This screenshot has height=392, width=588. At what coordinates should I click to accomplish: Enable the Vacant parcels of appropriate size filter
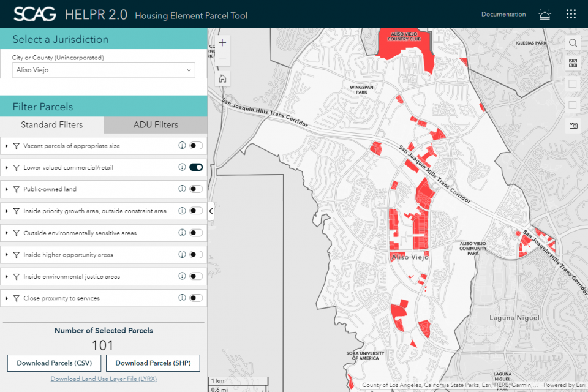point(196,146)
